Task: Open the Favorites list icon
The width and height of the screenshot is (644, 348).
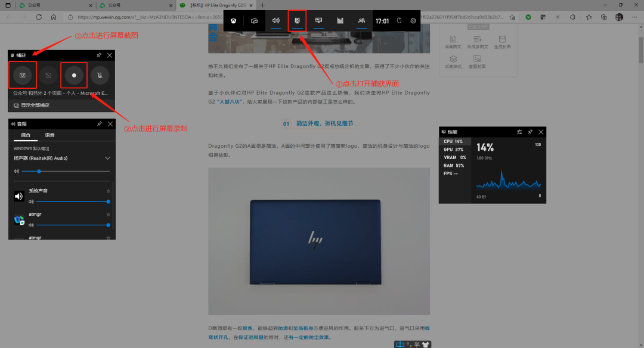Action: click(589, 17)
